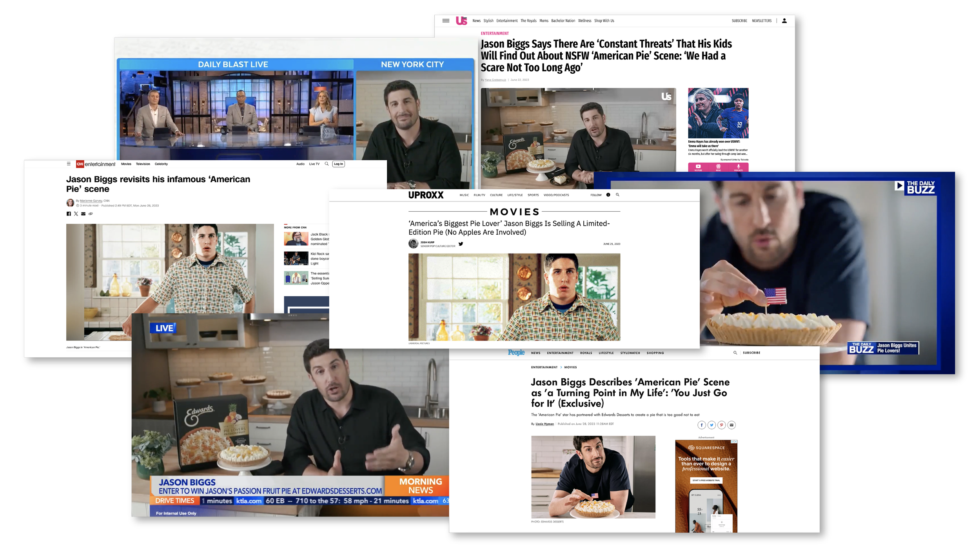Click the Daily Buzz play logo
This screenshot has height=551, width=980.
coord(899,185)
